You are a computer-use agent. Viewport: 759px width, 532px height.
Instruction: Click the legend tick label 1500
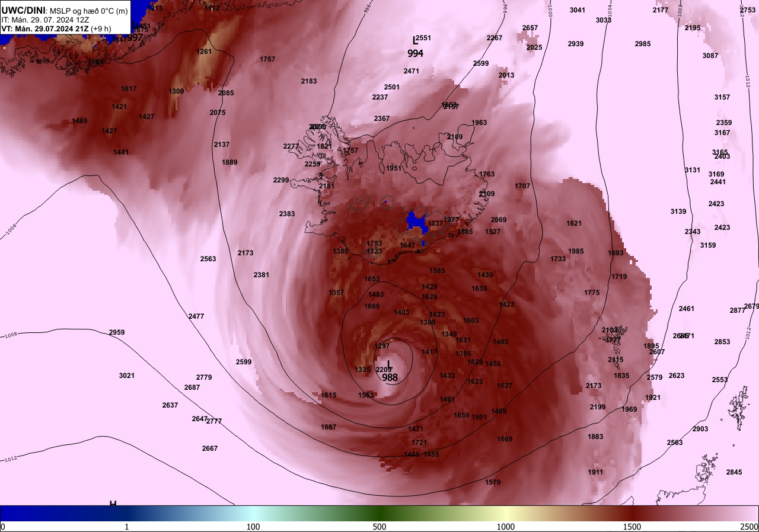click(632, 527)
